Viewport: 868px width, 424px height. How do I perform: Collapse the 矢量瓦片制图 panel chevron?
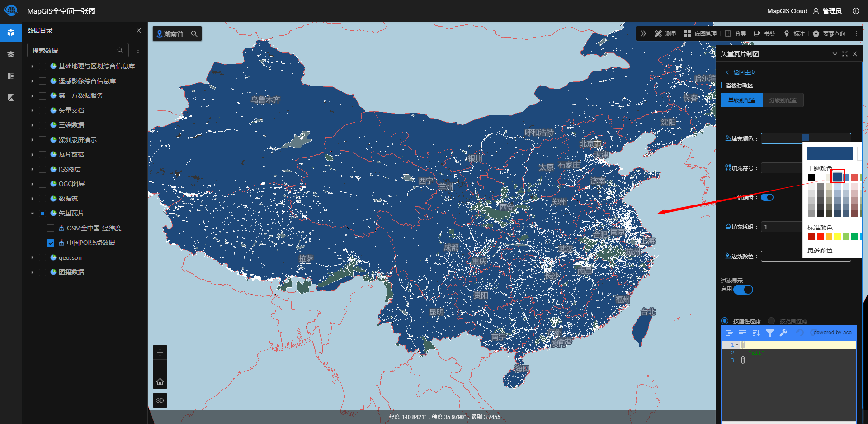(835, 54)
